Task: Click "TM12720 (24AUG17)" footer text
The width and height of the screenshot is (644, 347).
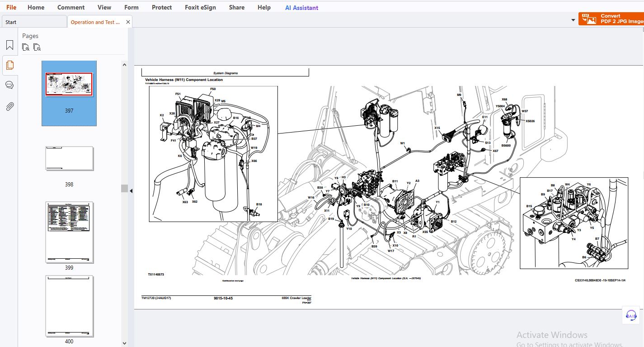Action: pos(156,298)
